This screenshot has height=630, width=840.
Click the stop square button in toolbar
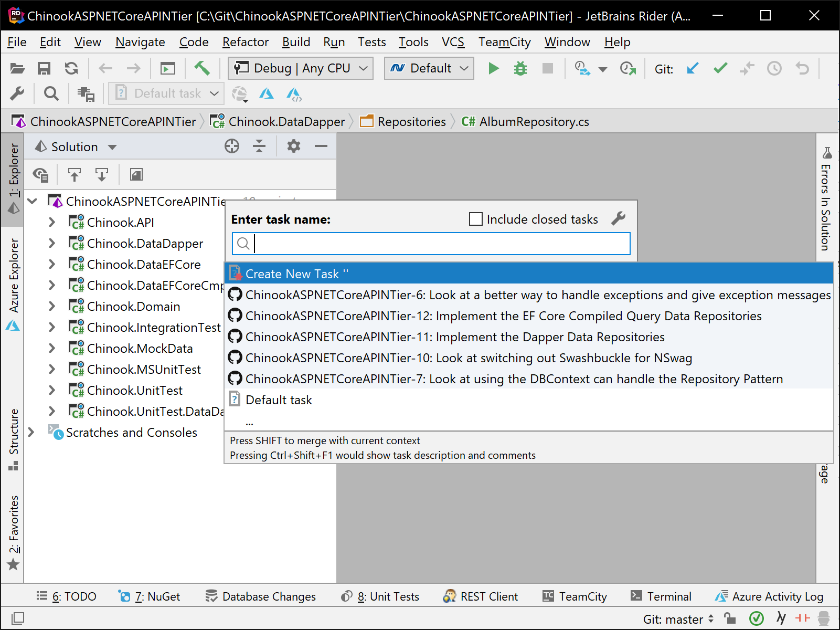(548, 68)
